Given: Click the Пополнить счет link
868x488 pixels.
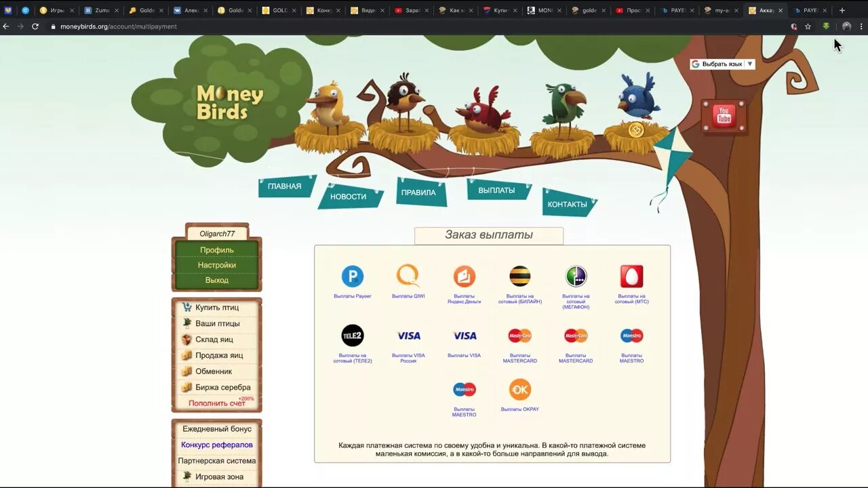Looking at the screenshot, I should [217, 403].
